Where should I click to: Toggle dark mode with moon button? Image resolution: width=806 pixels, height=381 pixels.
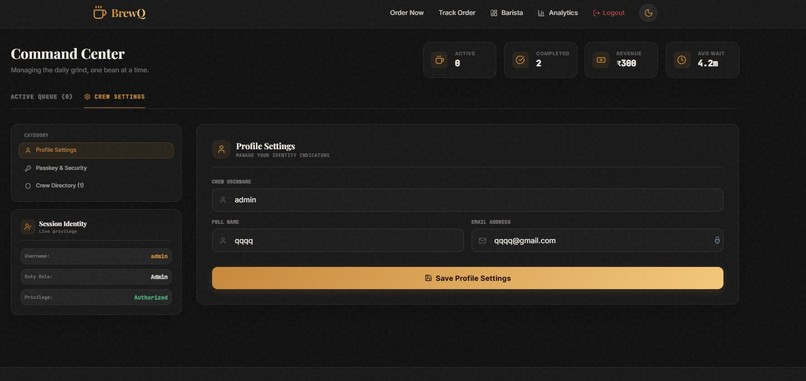[648, 13]
